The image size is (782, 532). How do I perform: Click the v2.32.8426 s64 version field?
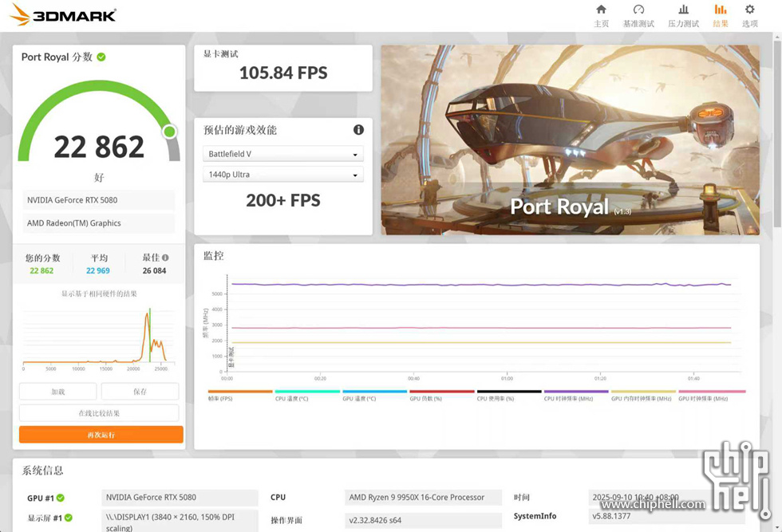(x=423, y=520)
